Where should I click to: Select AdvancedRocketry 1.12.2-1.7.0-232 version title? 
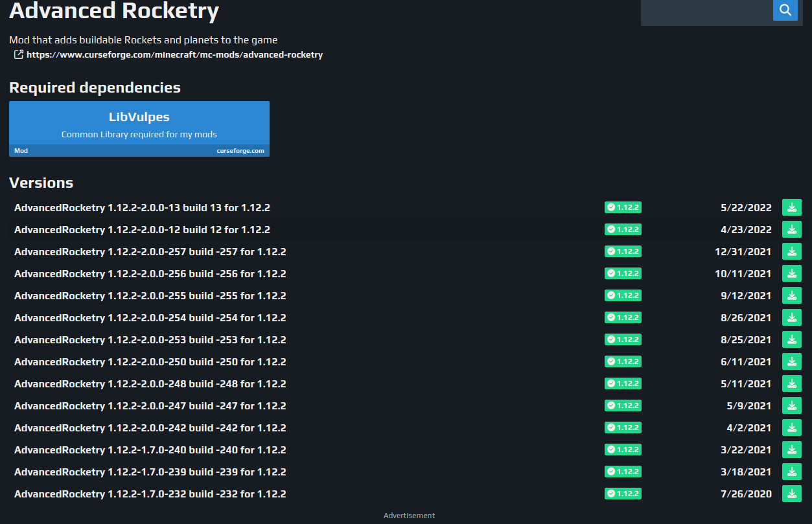coord(150,494)
